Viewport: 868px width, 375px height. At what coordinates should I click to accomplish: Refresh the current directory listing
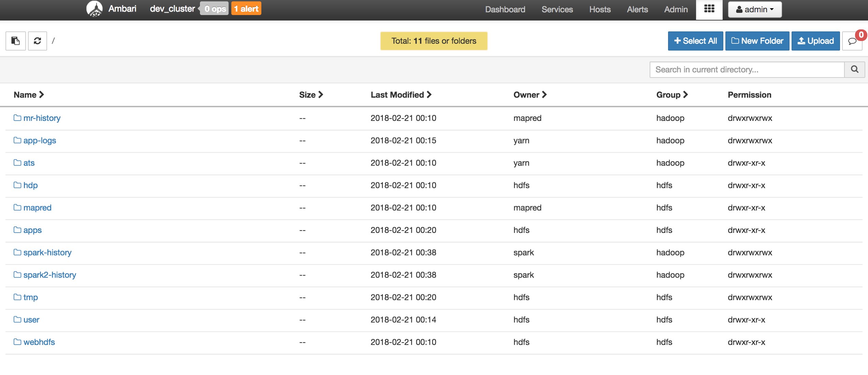38,41
